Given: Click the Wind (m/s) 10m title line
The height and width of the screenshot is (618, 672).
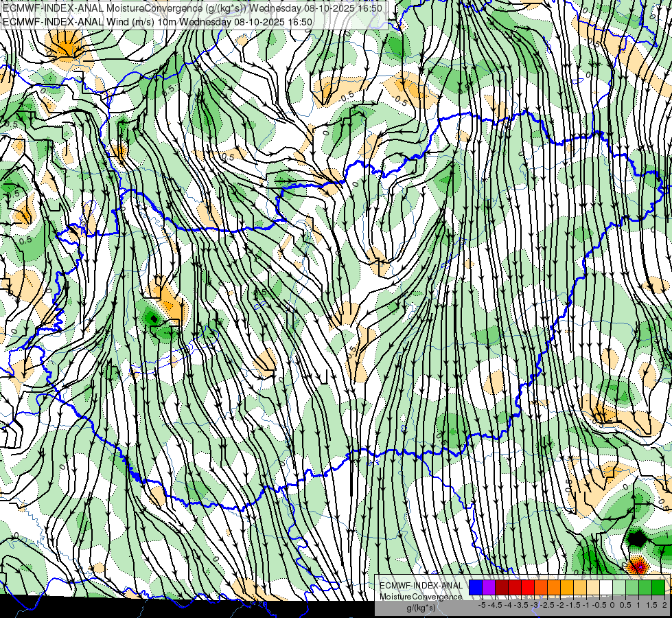Looking at the screenshot, I should click(x=157, y=22).
